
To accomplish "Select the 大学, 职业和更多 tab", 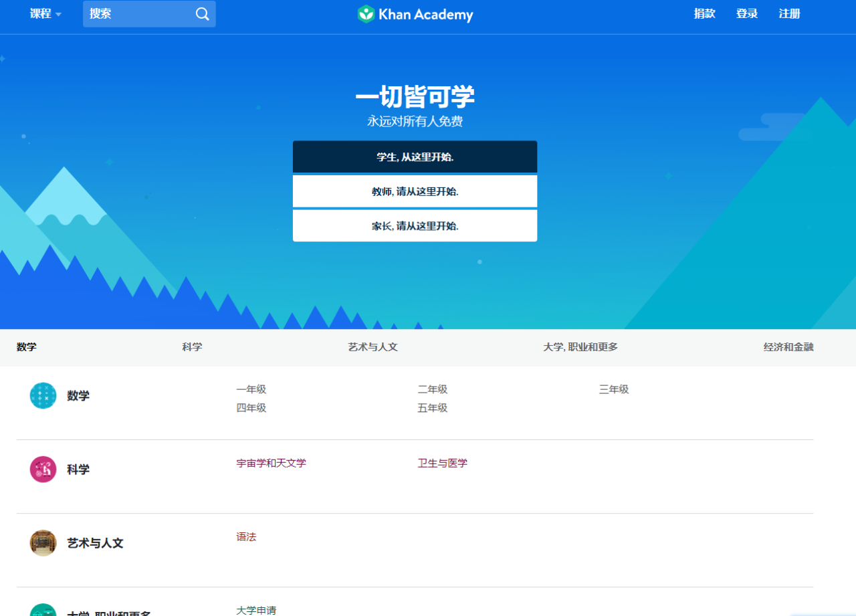I will click(580, 347).
